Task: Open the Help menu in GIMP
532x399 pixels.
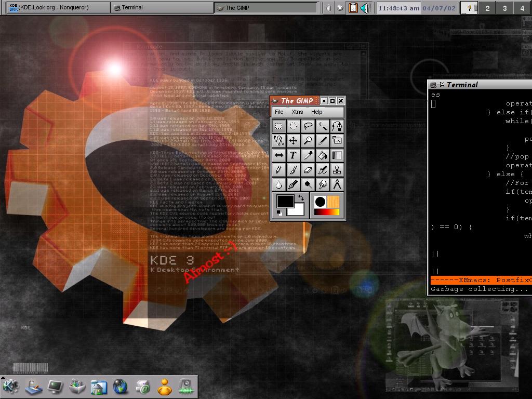Action: (x=316, y=112)
